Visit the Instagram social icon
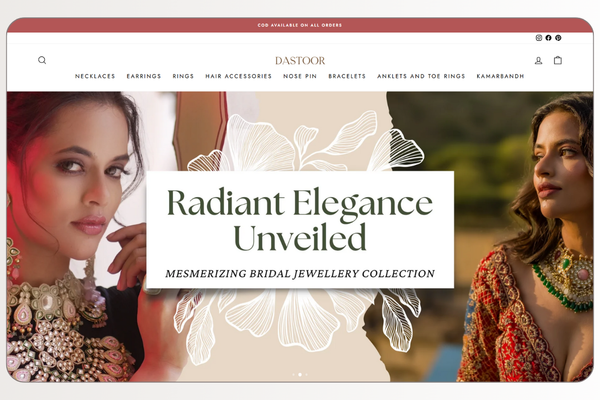The image size is (600, 400). click(x=539, y=38)
